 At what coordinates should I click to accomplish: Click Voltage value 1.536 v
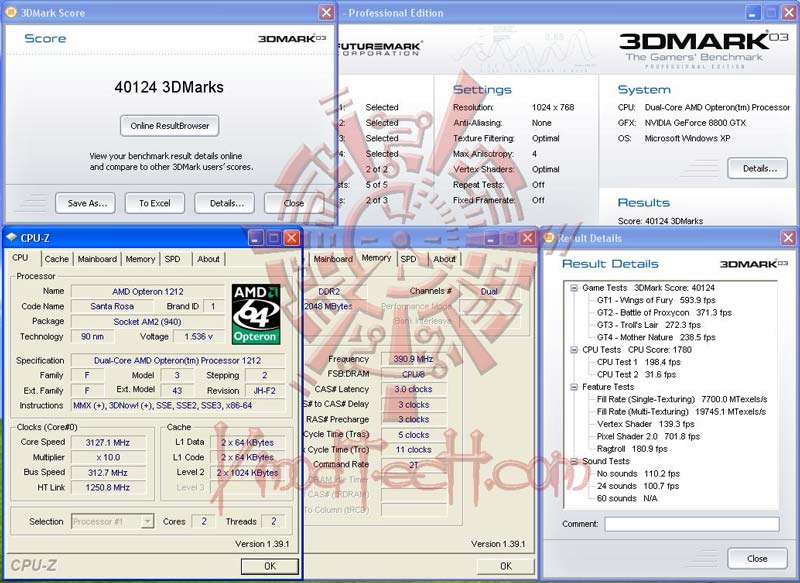click(198, 337)
